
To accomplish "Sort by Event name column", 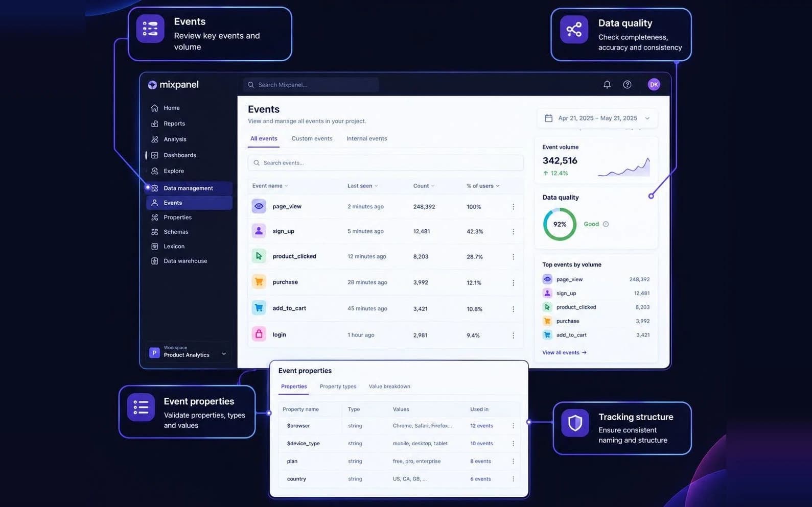I will [x=270, y=186].
